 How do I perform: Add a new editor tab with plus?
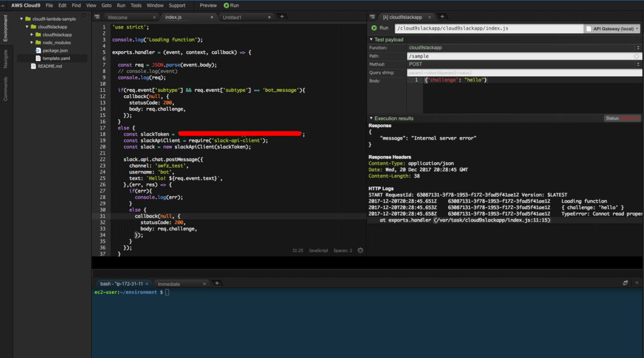point(282,17)
